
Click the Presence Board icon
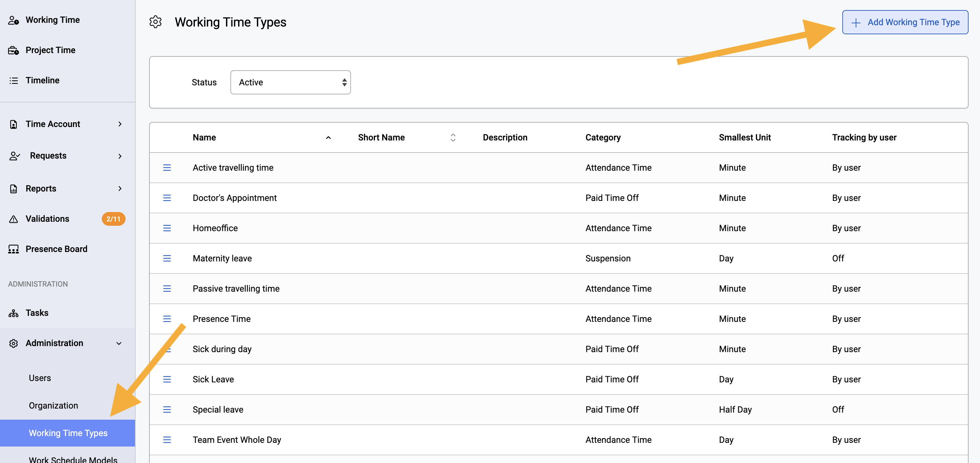click(14, 249)
